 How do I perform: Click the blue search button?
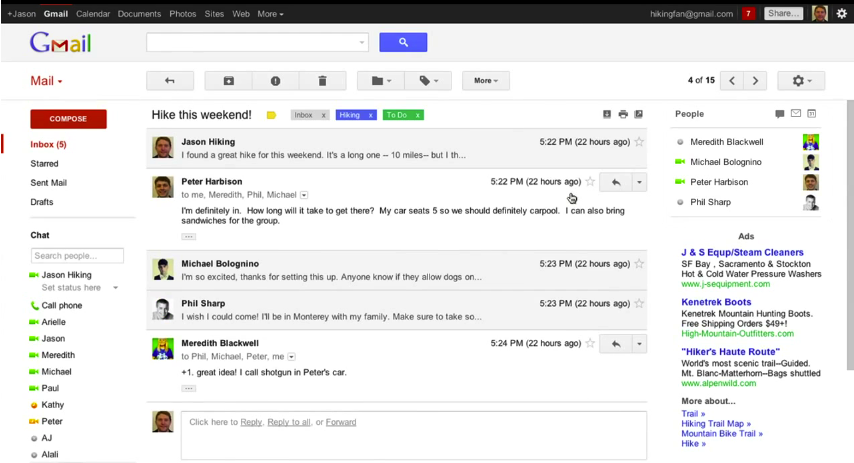point(403,42)
